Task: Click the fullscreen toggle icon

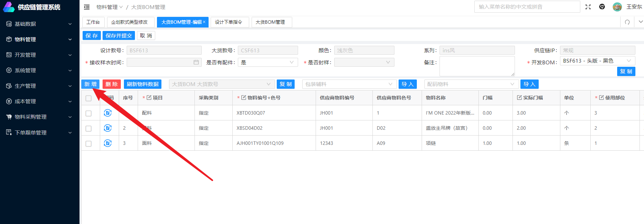Action: tap(588, 7)
